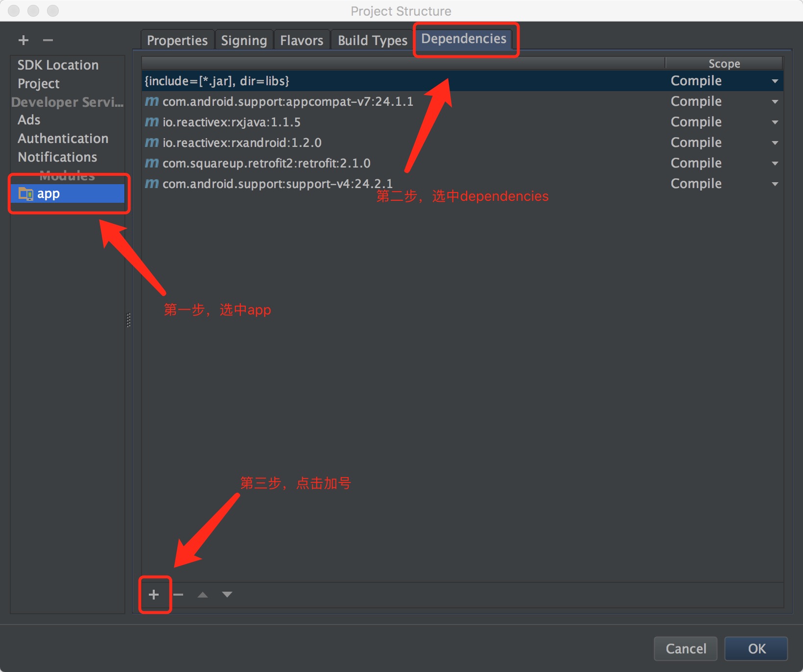Open the Scope dropdown for retrofit:2.1.0
The height and width of the screenshot is (672, 803).
click(775, 163)
